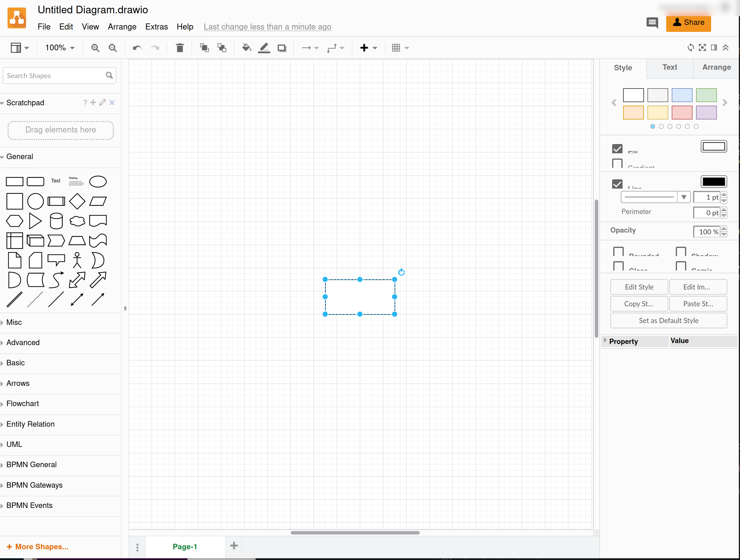This screenshot has height=560, width=740.
Task: Open the zoom level 100% dropdown
Action: [x=60, y=48]
